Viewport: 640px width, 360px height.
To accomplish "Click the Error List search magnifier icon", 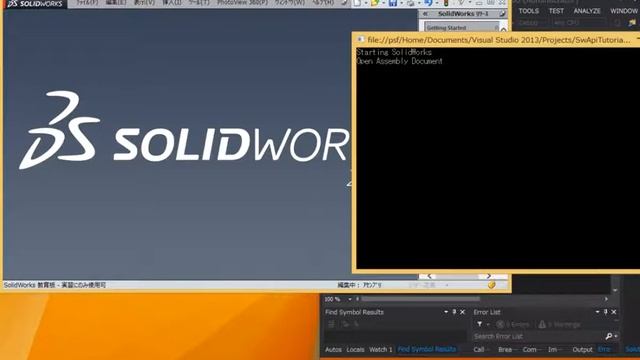I will click(x=609, y=336).
